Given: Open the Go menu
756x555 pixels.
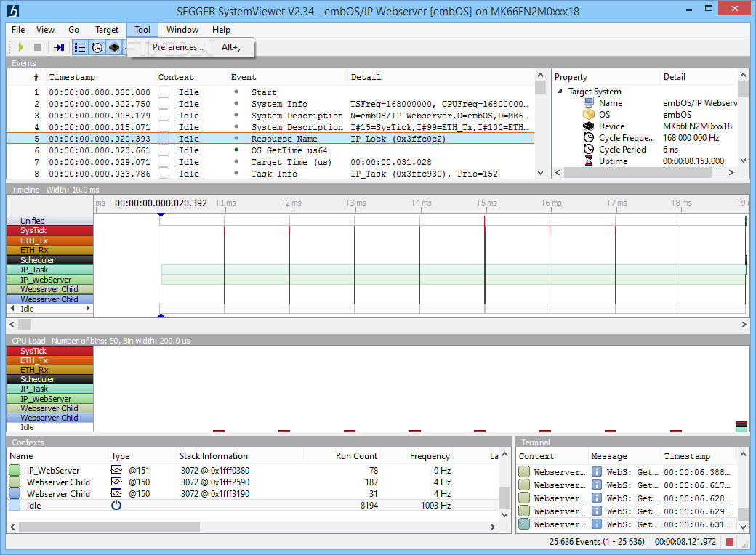Looking at the screenshot, I should (73, 29).
